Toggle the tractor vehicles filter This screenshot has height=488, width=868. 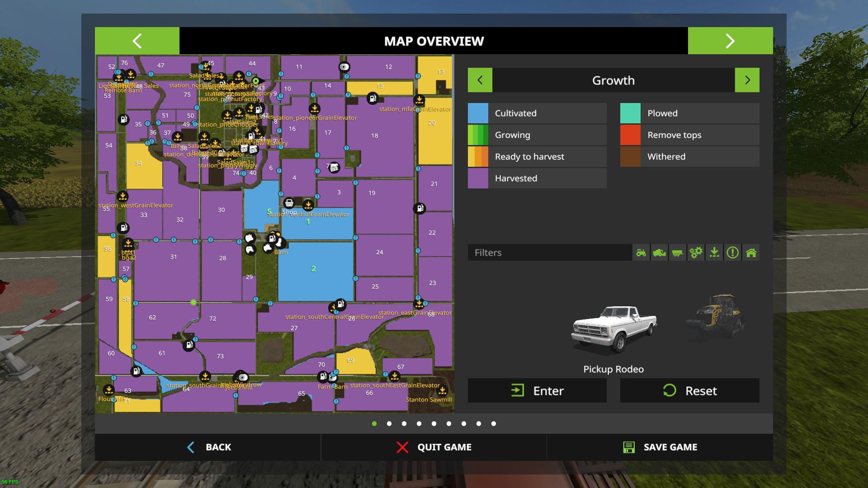click(641, 253)
